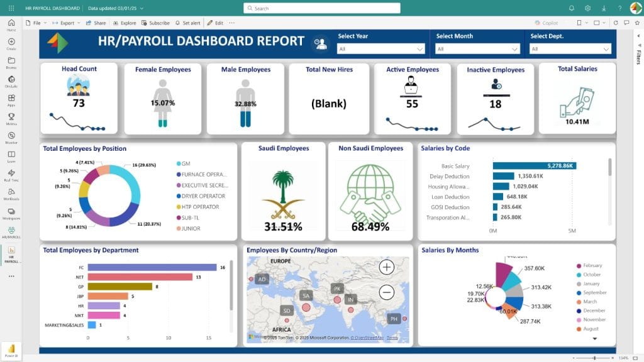Open the Select Dept. dropdown

[570, 48]
